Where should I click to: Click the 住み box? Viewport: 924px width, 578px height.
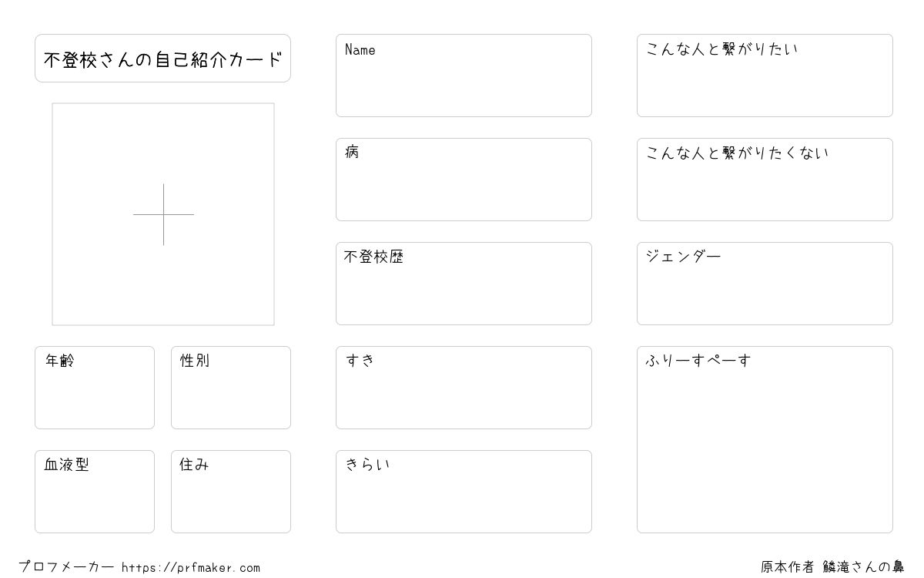coord(231,492)
